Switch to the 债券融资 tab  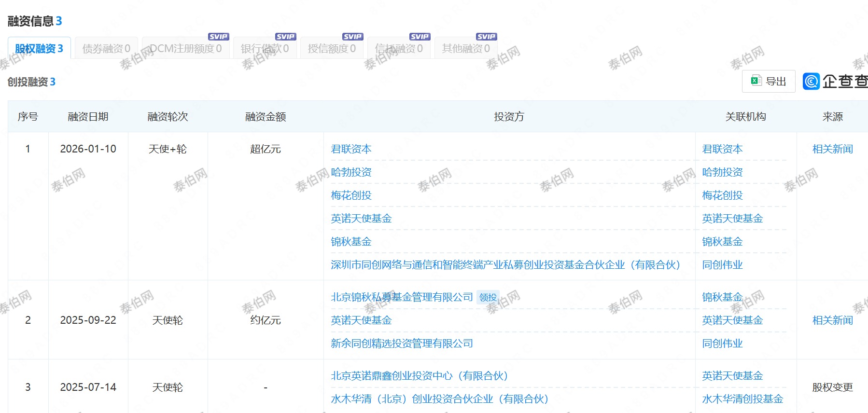tap(106, 49)
